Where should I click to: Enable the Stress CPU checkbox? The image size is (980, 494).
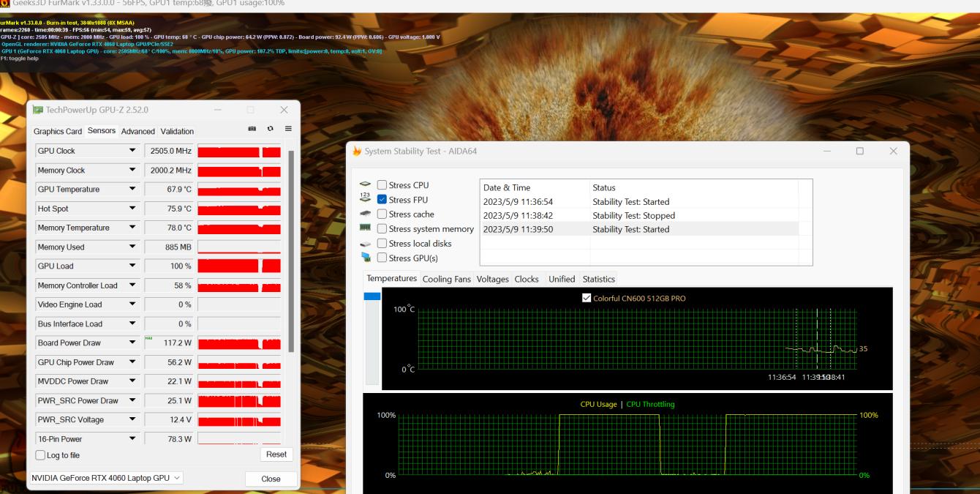(382, 185)
